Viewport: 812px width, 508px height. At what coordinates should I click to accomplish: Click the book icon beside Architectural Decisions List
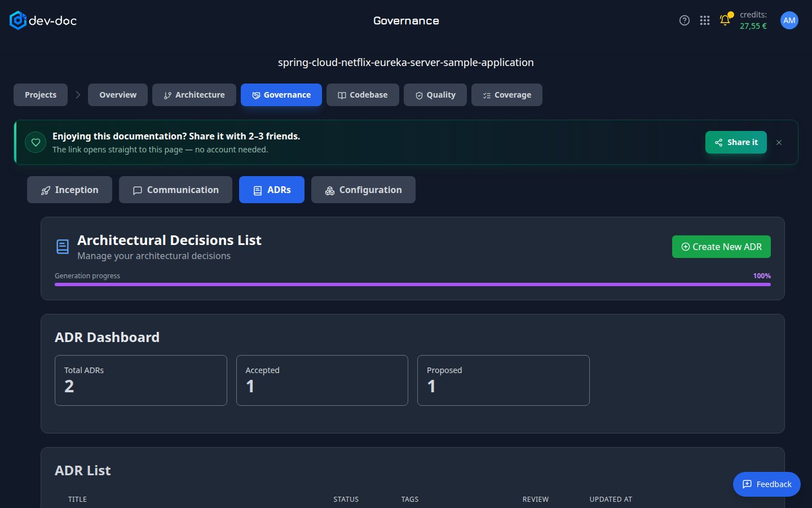tap(63, 247)
